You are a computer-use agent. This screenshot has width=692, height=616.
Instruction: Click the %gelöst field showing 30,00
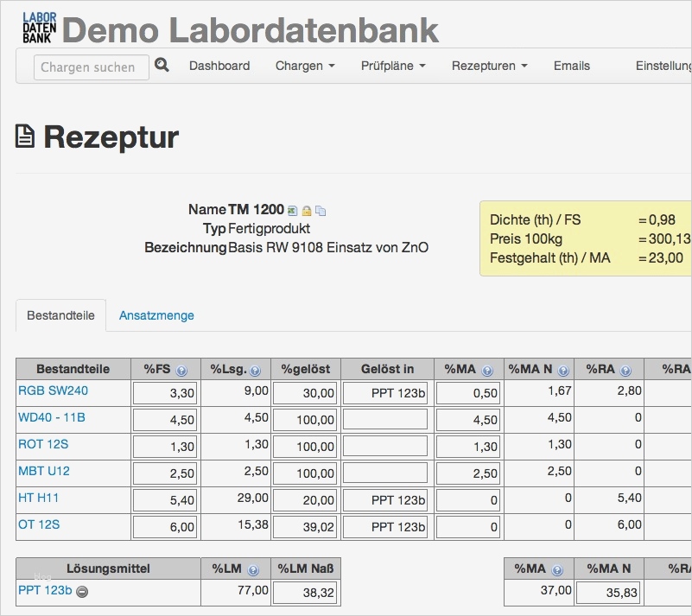305,393
